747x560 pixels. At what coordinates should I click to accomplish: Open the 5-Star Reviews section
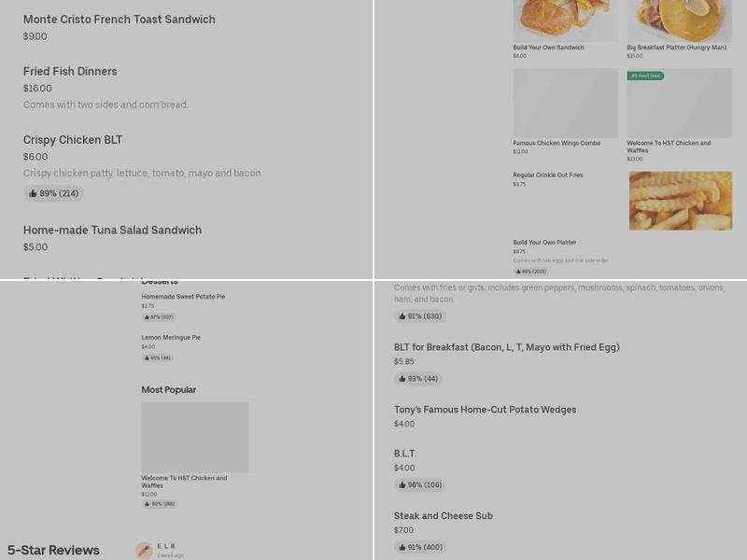(54, 550)
